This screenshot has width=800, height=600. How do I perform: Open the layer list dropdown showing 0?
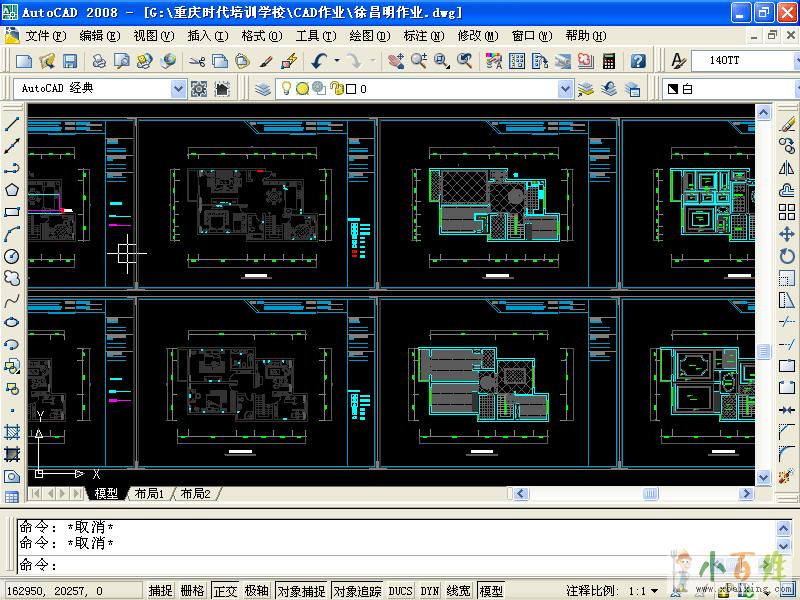tap(565, 89)
